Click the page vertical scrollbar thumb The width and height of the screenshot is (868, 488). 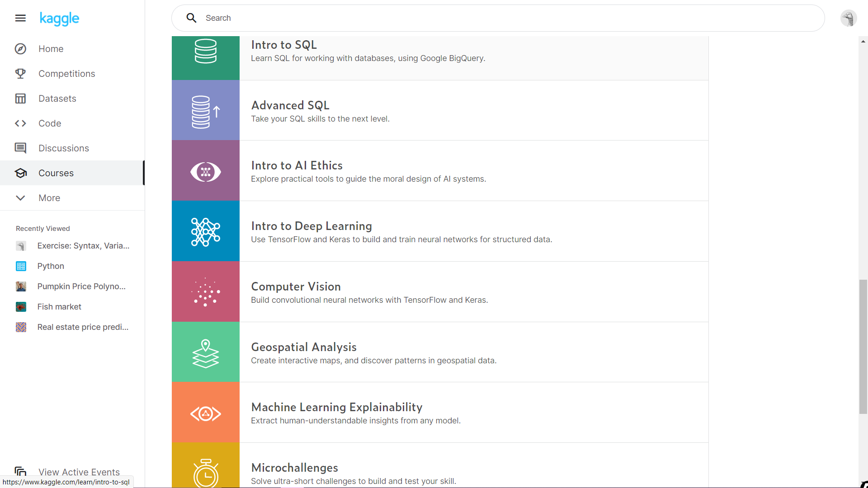tap(863, 347)
